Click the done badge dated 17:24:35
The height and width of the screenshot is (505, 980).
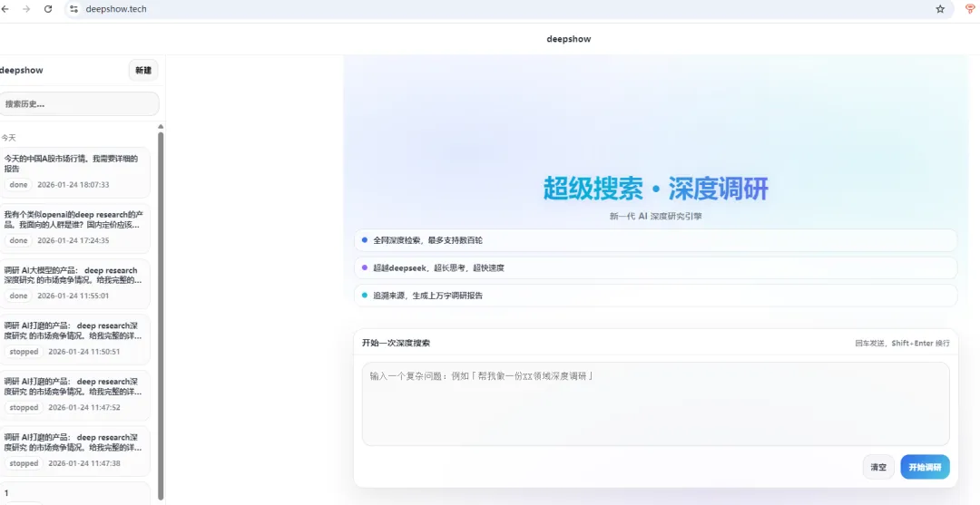pos(18,240)
